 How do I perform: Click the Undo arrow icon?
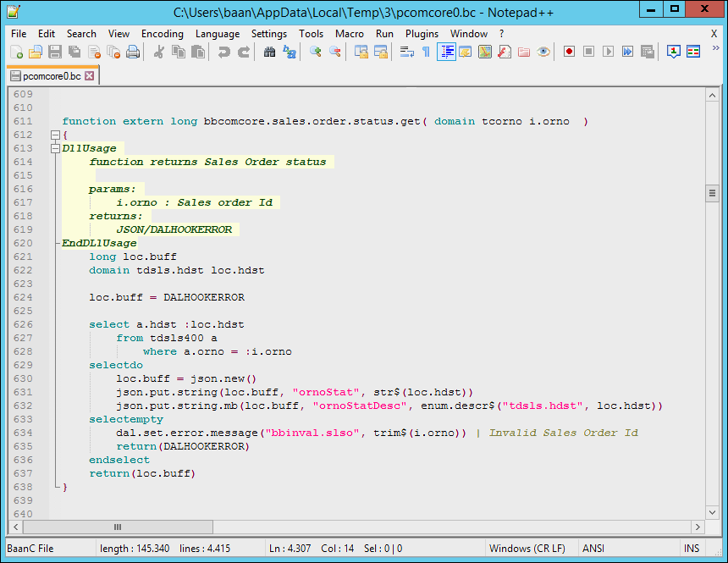(224, 52)
